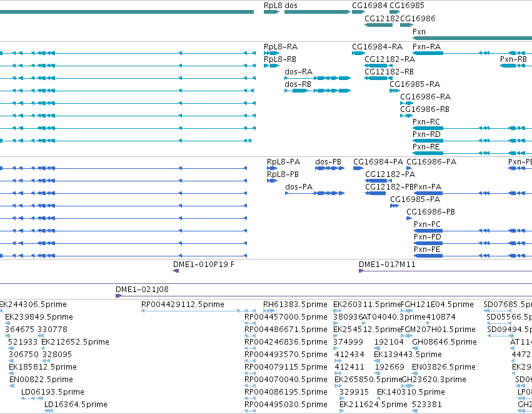
Task: Open the Pxn-PA protein label
Action: tap(428, 188)
